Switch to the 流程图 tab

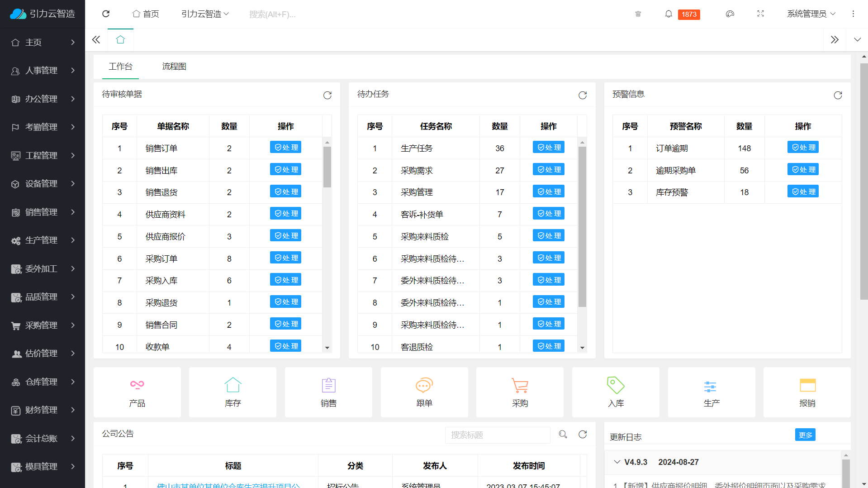pos(174,67)
